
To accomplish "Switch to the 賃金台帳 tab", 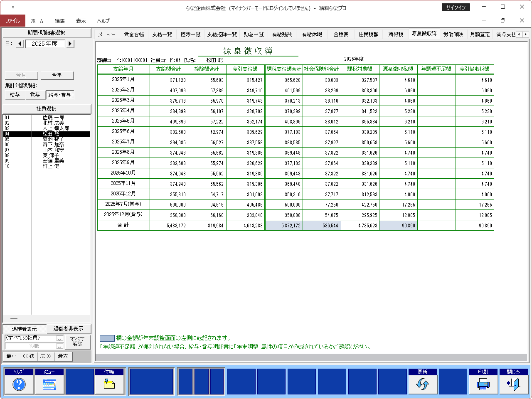I will [134, 34].
